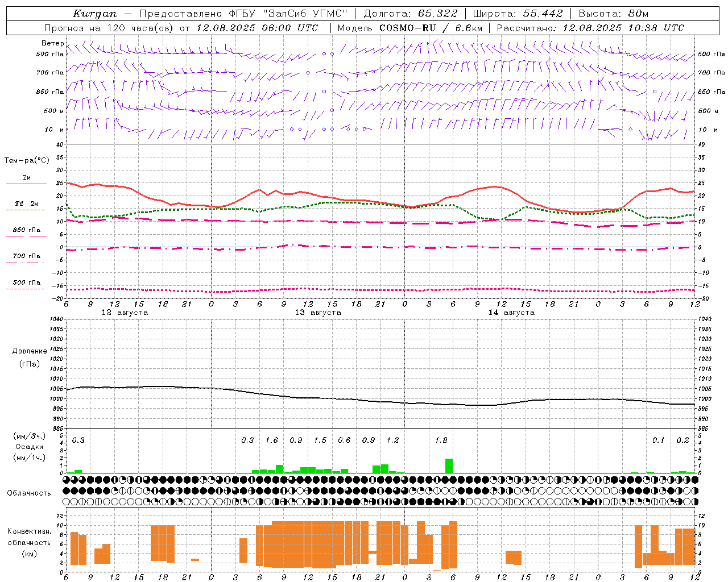The height and width of the screenshot is (582, 728).
Task: Click the Давление pressure panel label
Action: coord(29,351)
